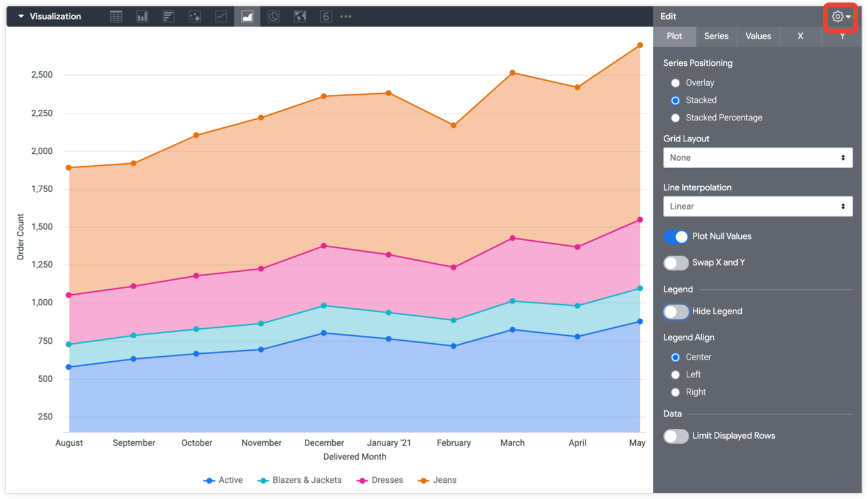This screenshot has height=499, width=868.
Task: Choose the Map visualization icon
Action: (300, 17)
